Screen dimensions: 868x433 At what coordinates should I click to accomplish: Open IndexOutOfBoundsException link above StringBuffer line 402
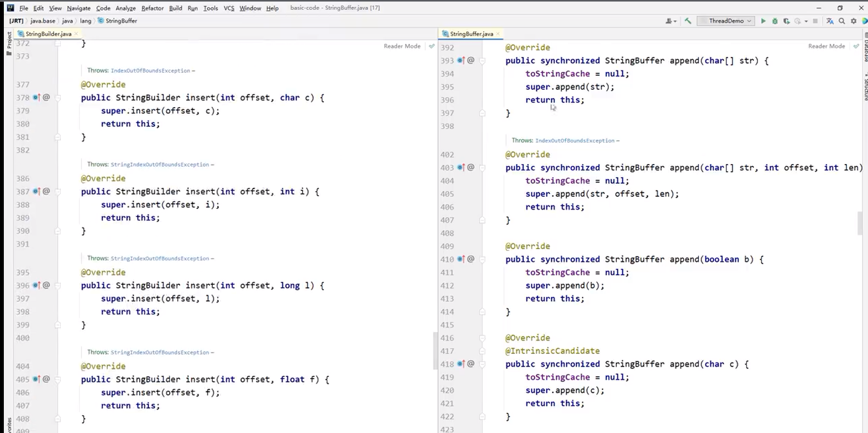(575, 141)
